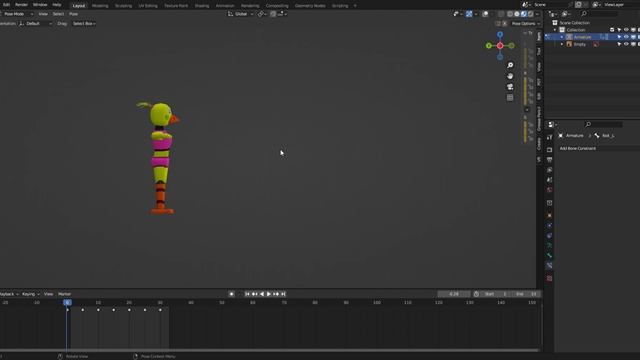
Task: Click the pan view hand icon
Action: [510, 76]
